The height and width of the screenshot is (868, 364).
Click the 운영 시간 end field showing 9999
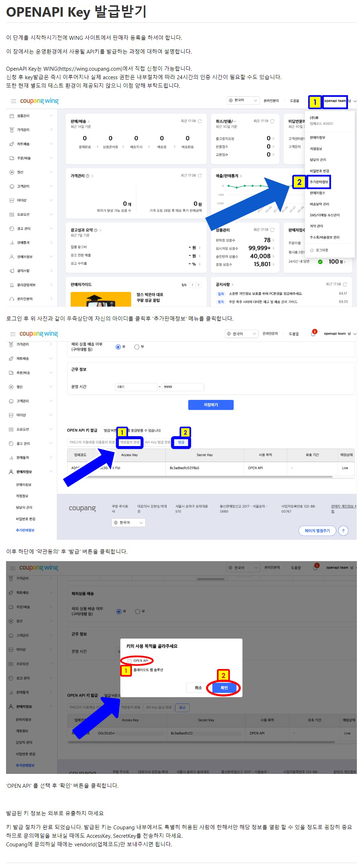point(183,387)
